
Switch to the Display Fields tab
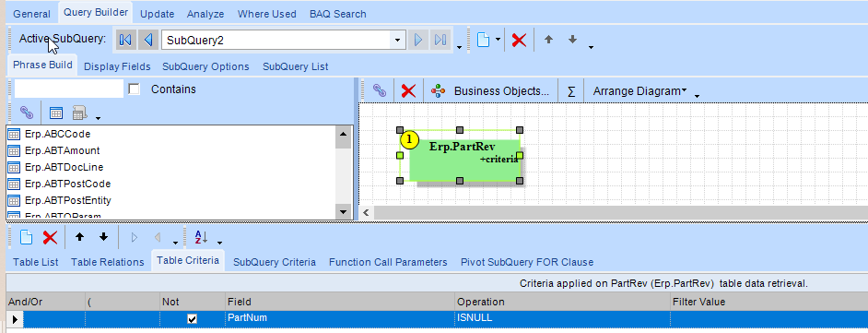pyautogui.click(x=117, y=66)
